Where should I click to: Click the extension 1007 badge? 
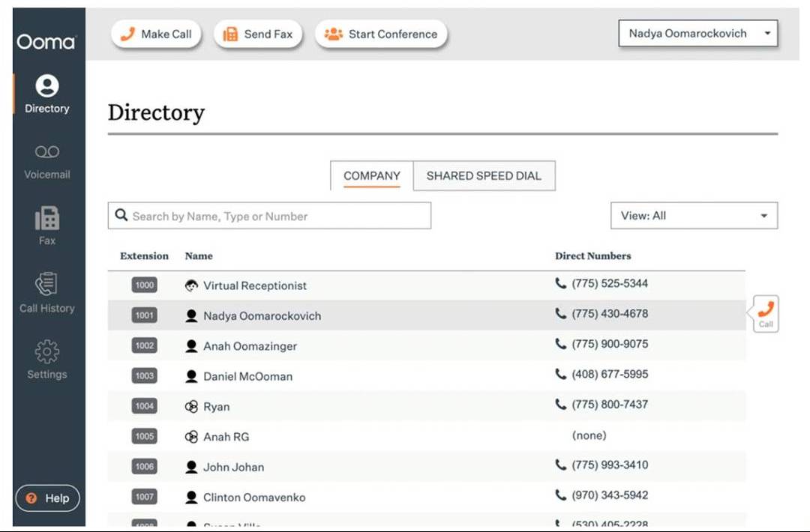point(144,497)
